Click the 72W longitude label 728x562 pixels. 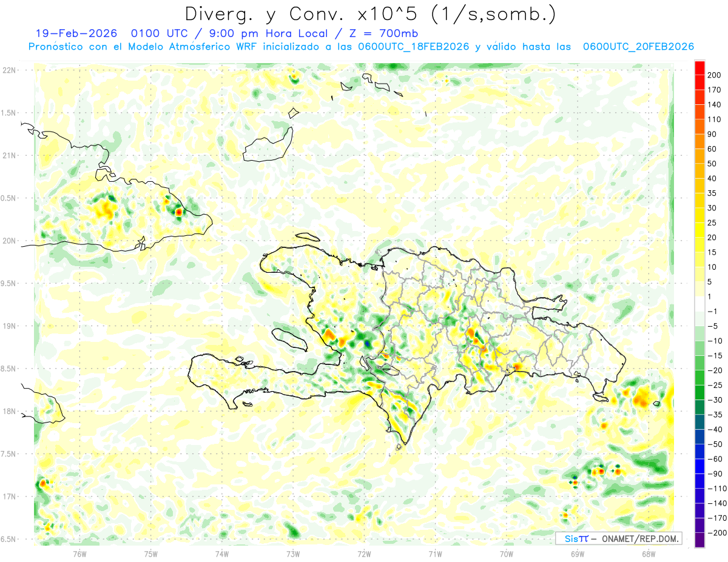[x=364, y=554]
